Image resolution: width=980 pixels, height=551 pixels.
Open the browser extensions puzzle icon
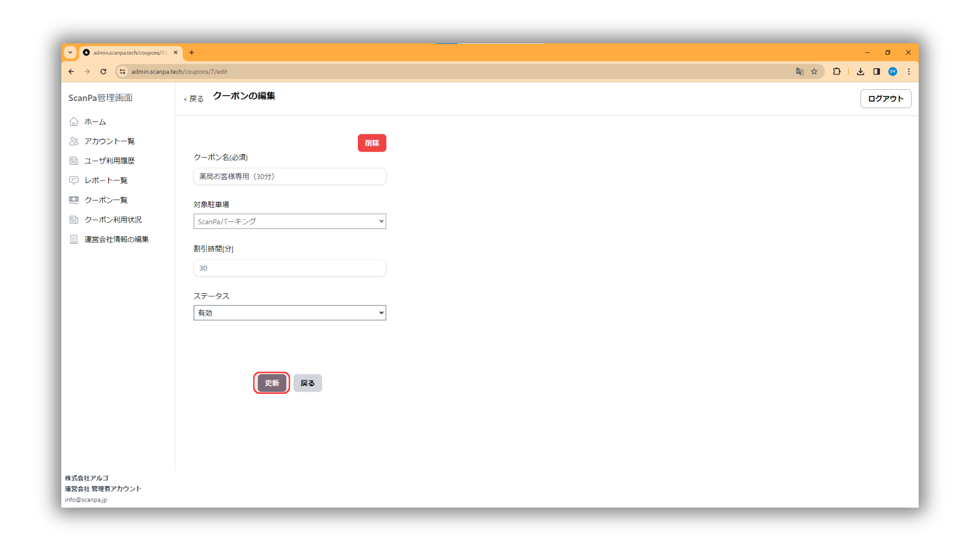(837, 71)
